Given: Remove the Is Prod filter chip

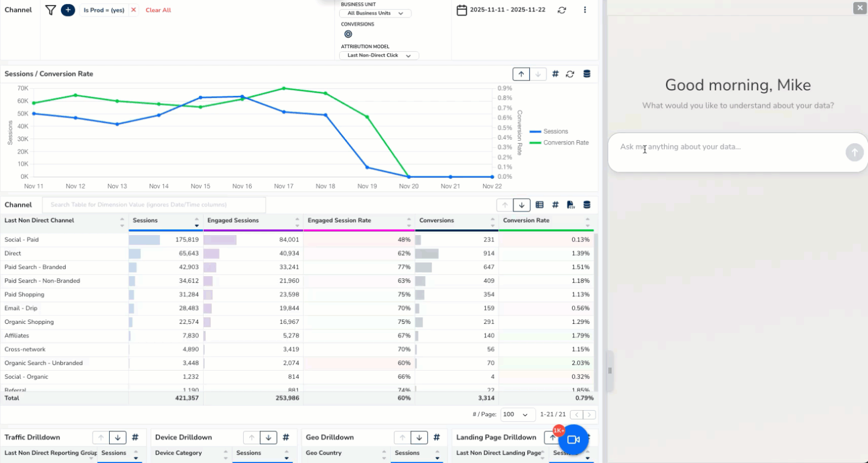Looking at the screenshot, I should pos(133,10).
